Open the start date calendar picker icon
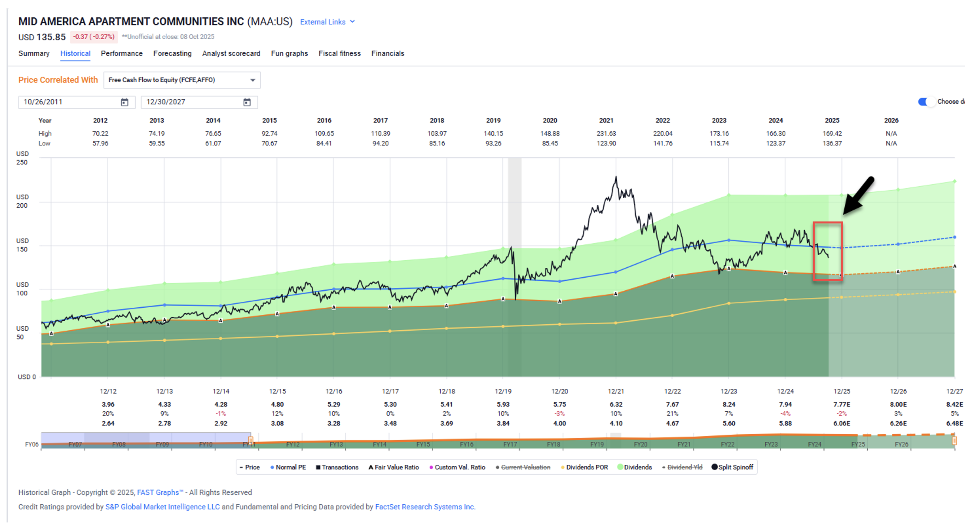The width and height of the screenshot is (980, 528). 125,102
